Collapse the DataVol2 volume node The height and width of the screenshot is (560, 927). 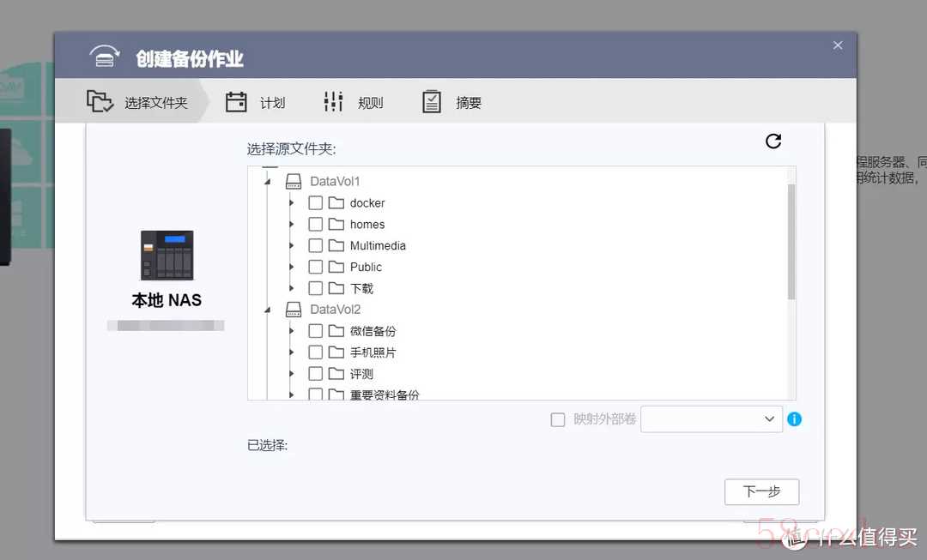tap(267, 310)
